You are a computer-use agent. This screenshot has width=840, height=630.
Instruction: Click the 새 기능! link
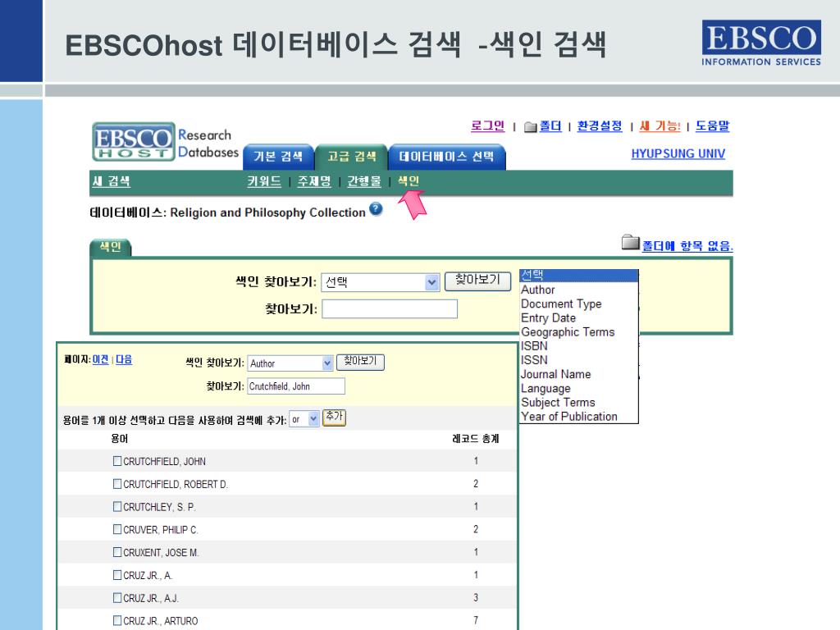click(x=660, y=126)
